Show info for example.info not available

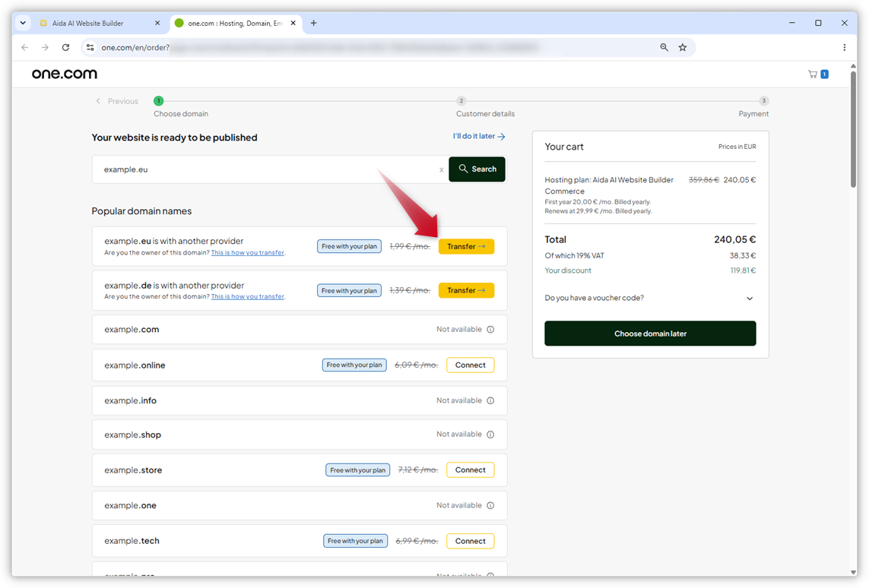click(x=490, y=401)
